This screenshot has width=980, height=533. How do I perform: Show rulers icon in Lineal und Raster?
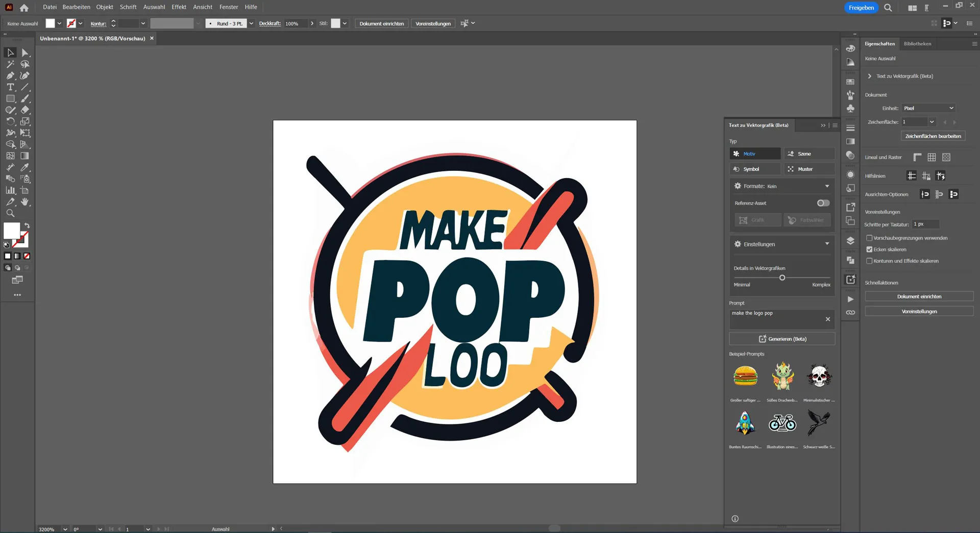(x=917, y=157)
